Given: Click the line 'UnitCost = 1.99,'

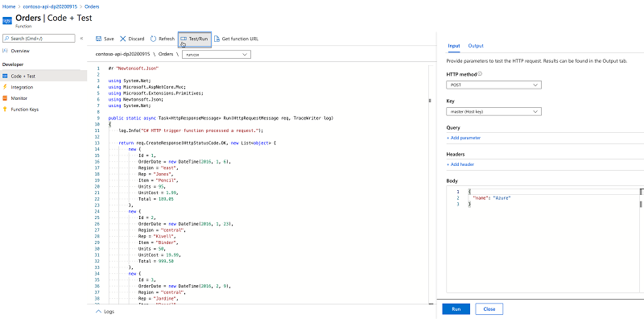Looking at the screenshot, I should (x=158, y=193).
